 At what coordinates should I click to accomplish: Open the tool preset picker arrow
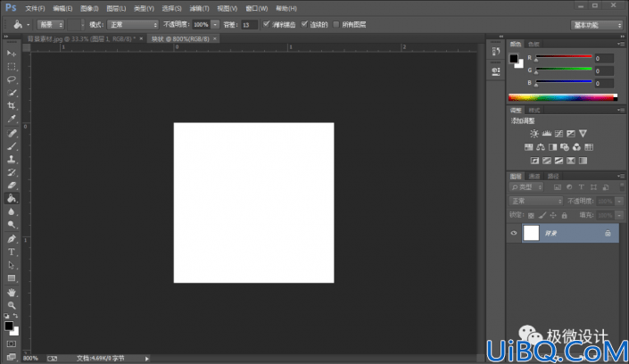pos(28,25)
